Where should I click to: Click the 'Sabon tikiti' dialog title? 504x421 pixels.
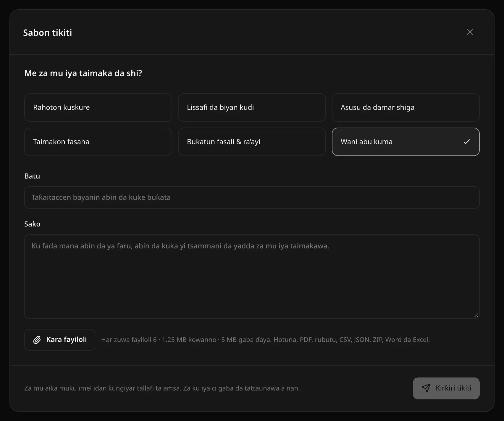point(48,33)
